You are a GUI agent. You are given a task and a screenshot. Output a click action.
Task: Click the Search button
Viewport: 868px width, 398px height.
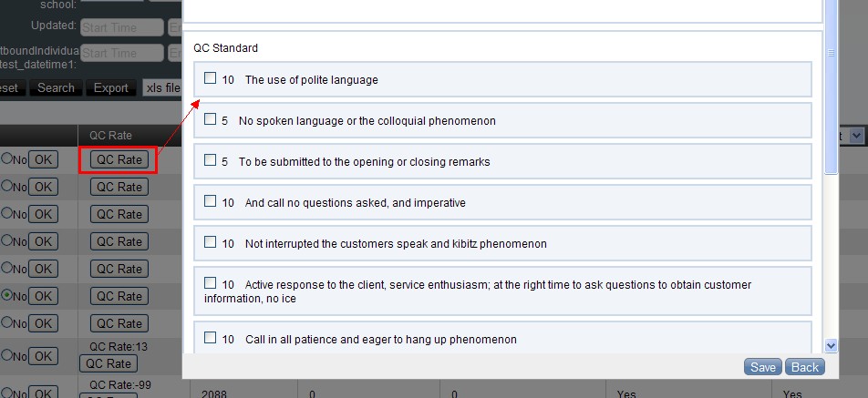[x=56, y=88]
